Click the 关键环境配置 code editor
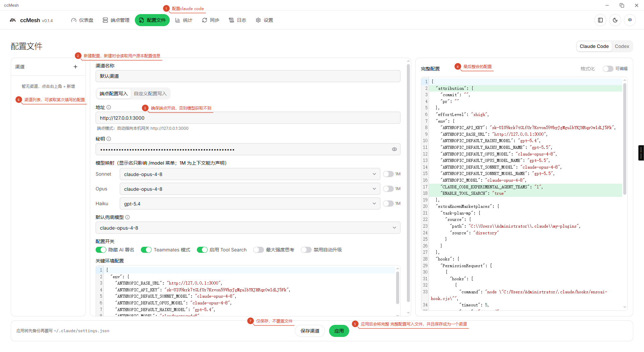The image size is (644, 352). [x=248, y=291]
